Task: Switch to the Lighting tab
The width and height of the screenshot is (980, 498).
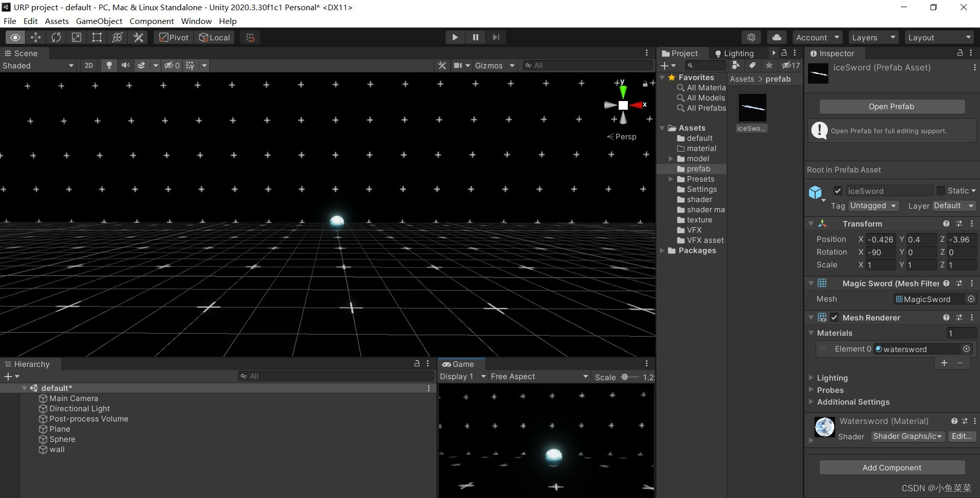Action: click(739, 53)
